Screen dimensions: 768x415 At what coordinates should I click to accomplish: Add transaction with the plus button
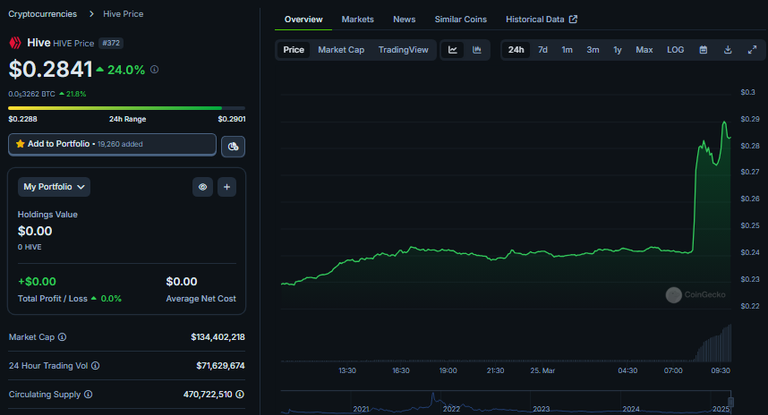(227, 187)
